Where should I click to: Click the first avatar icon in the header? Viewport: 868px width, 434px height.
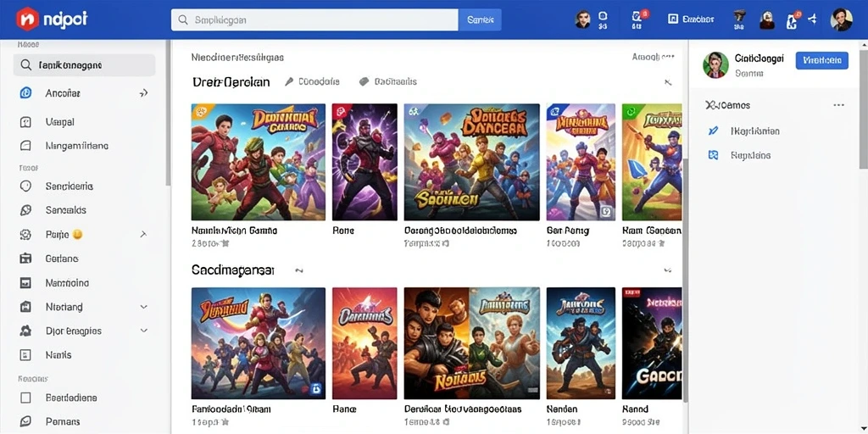click(582, 19)
